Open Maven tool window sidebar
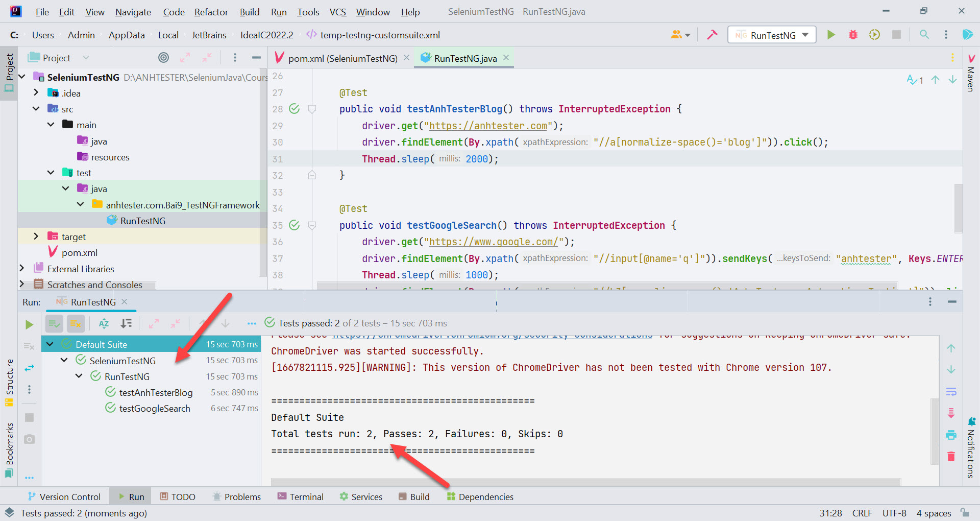The image size is (980, 521). coord(971,73)
